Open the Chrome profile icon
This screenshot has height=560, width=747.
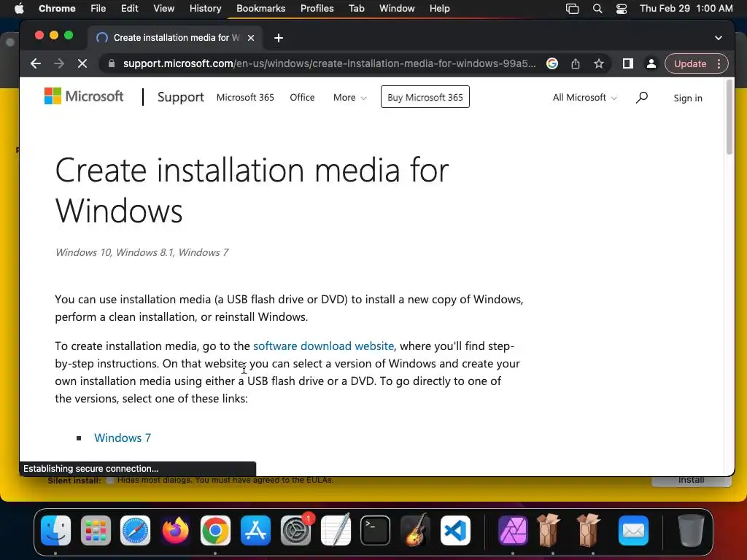point(651,63)
